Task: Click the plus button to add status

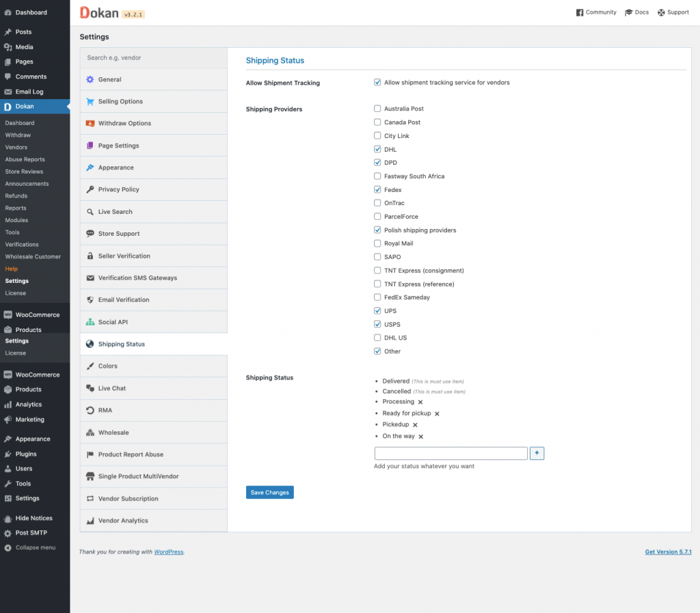Action: [537, 453]
